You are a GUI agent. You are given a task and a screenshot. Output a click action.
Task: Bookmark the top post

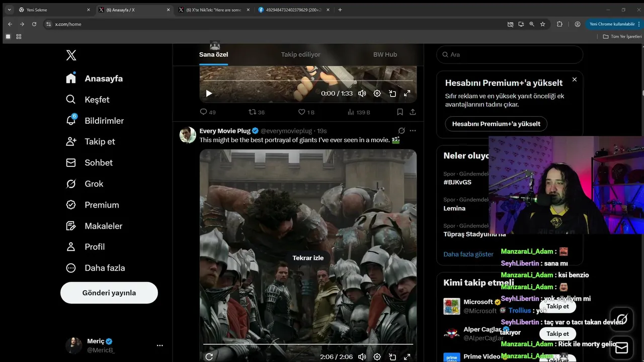pyautogui.click(x=399, y=112)
